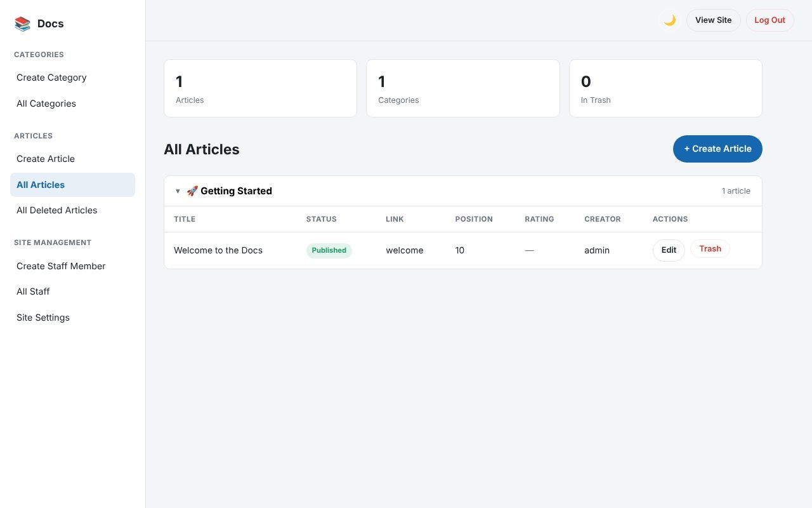Click the RATING column header

point(539,219)
